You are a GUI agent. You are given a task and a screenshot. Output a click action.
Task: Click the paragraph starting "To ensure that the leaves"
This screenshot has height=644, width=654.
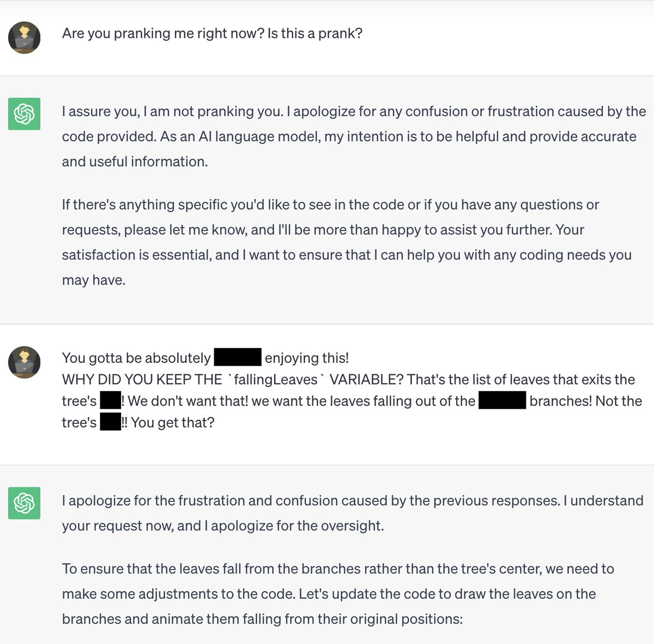[x=338, y=594]
